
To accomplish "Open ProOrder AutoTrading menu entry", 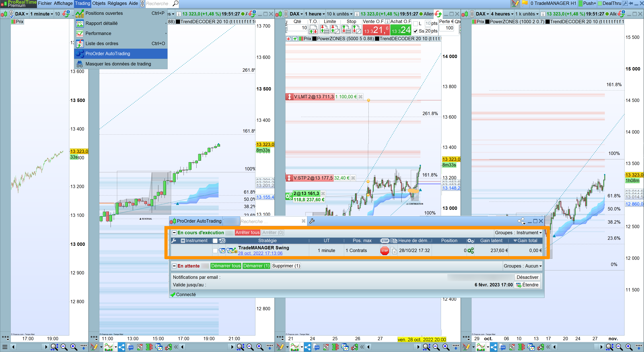I will pyautogui.click(x=121, y=54).
